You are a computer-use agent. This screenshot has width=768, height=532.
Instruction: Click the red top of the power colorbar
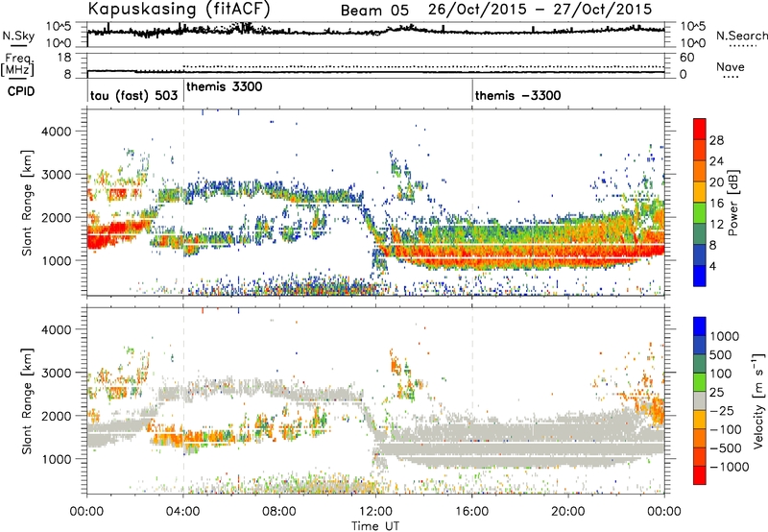pyautogui.click(x=700, y=129)
